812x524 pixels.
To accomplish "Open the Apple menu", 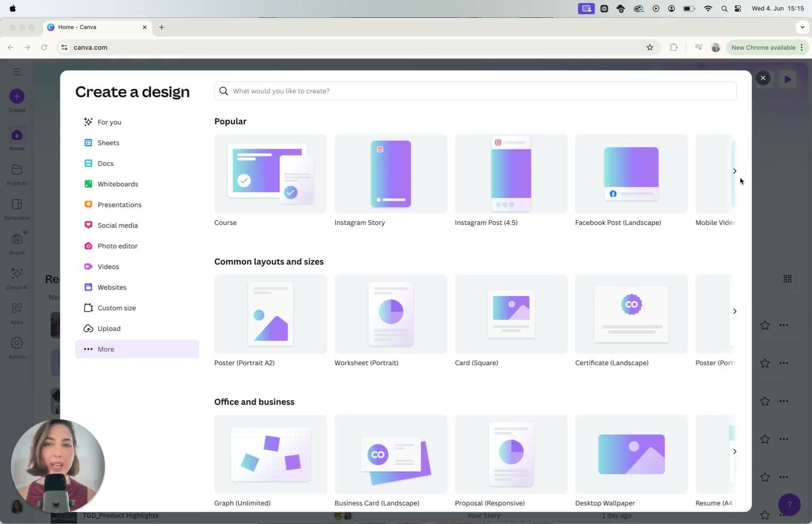I will 13,8.
